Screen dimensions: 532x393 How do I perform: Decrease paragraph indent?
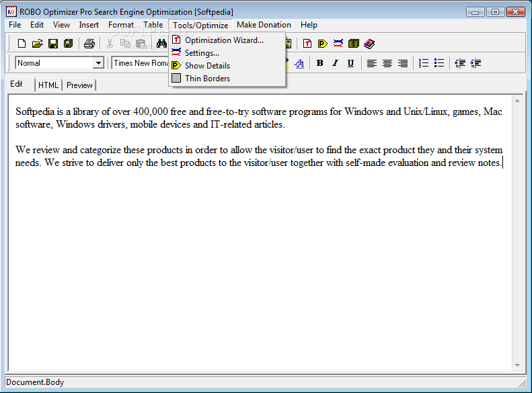(x=460, y=63)
